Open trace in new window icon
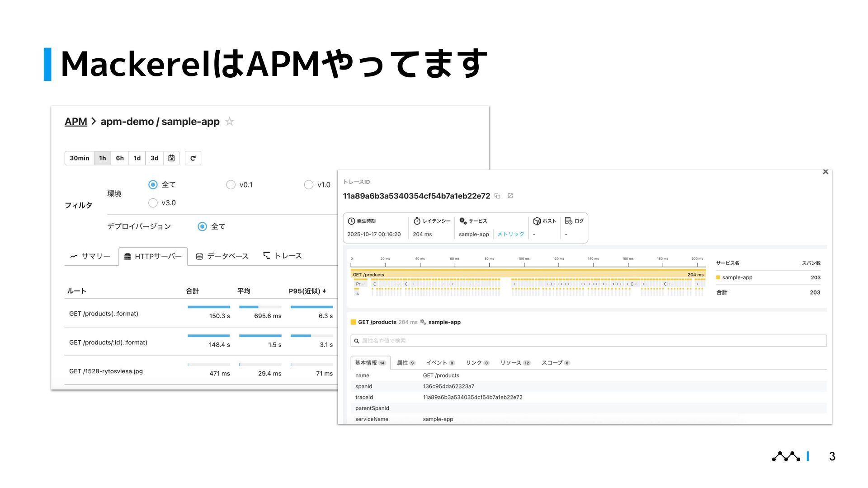 (x=510, y=196)
